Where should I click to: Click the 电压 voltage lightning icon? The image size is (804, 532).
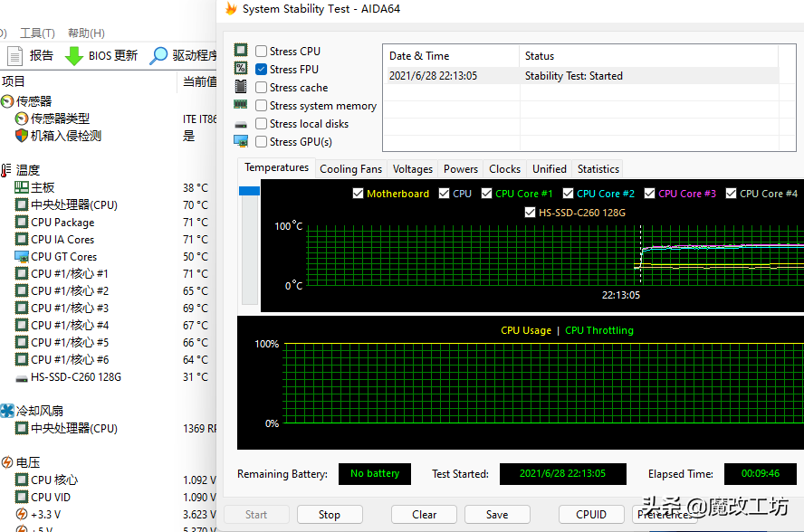coord(7,462)
